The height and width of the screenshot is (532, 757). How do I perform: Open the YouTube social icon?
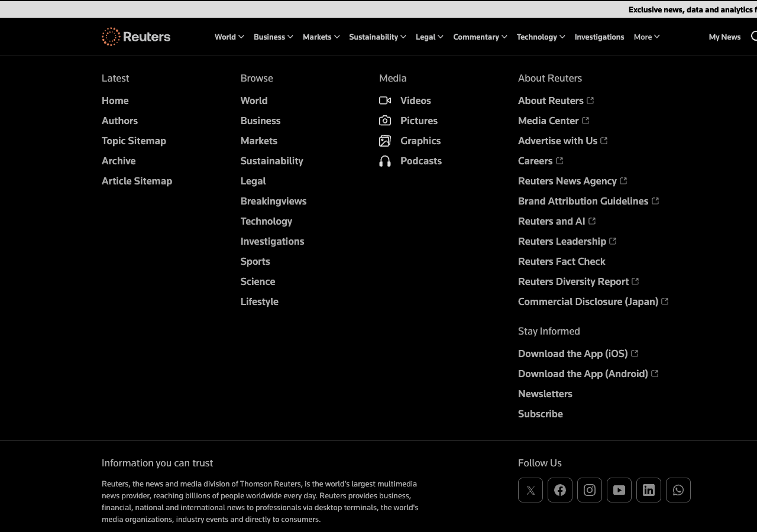[619, 490]
